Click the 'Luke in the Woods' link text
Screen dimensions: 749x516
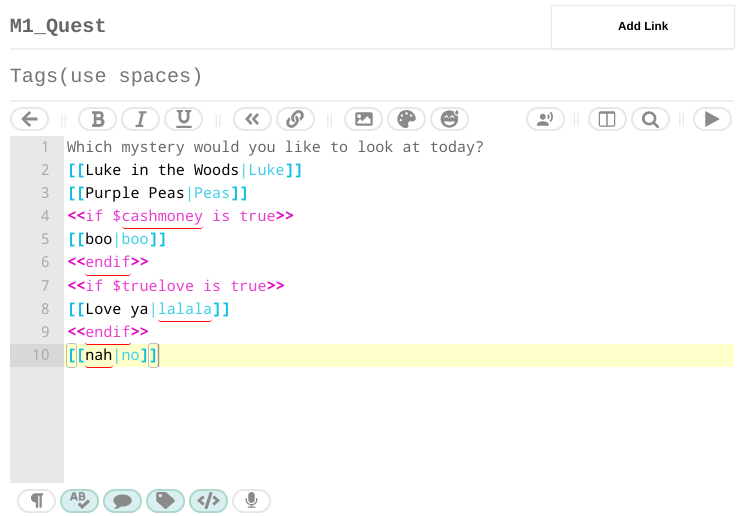point(162,170)
